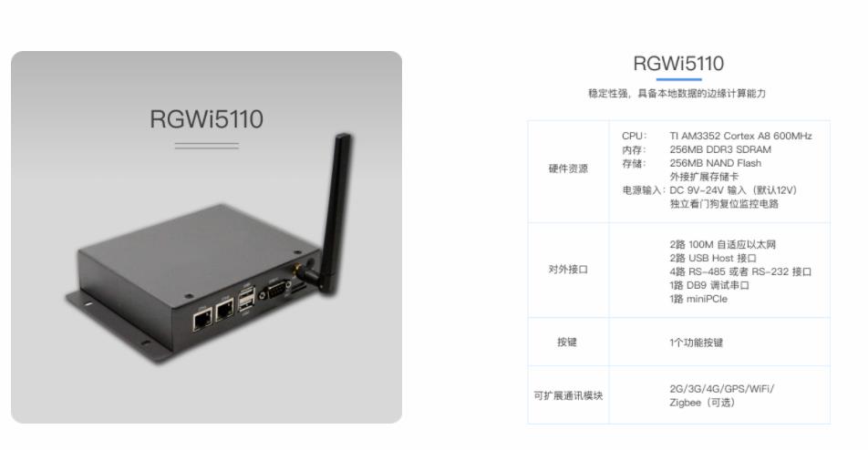Click the 1路 miniPCIe entry
868x450 pixels.
pos(698,299)
